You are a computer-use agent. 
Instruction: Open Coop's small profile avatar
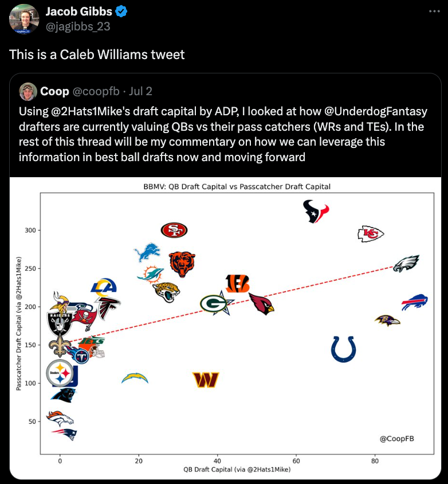[x=28, y=91]
